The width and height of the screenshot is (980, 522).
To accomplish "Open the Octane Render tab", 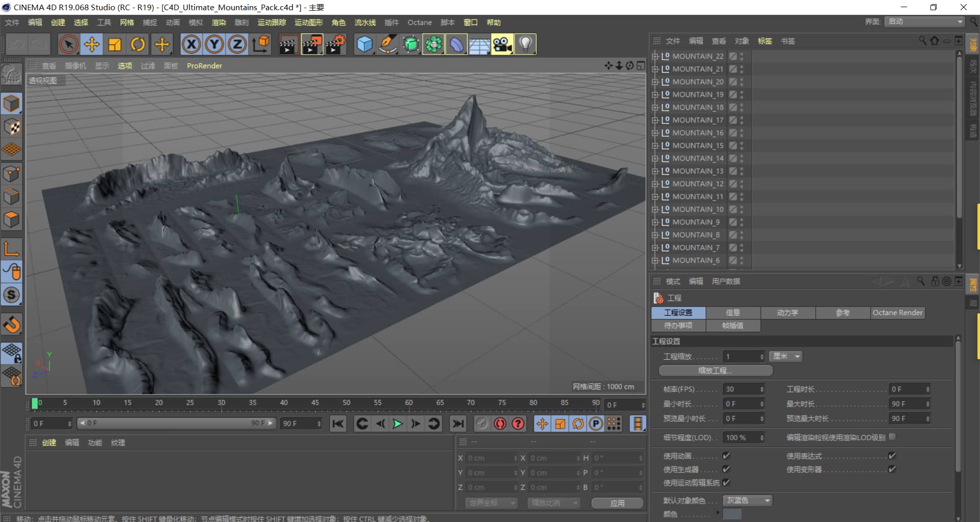I will point(897,313).
